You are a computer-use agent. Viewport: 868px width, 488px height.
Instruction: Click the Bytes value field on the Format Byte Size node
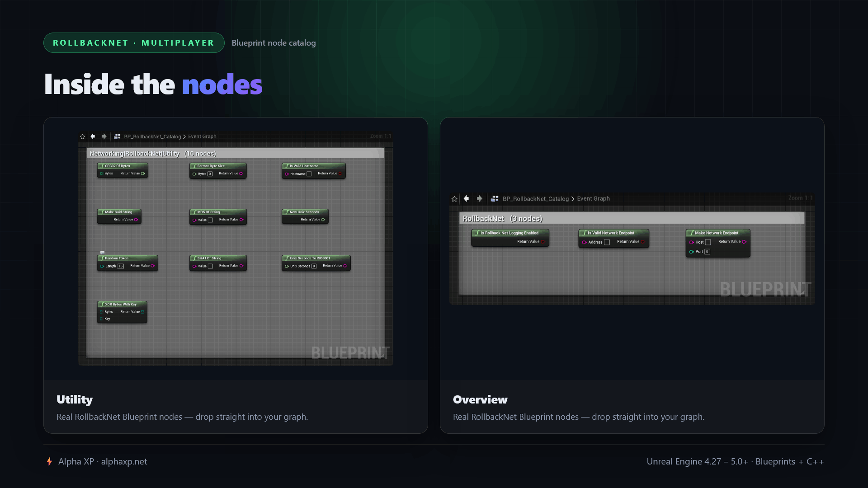210,174
